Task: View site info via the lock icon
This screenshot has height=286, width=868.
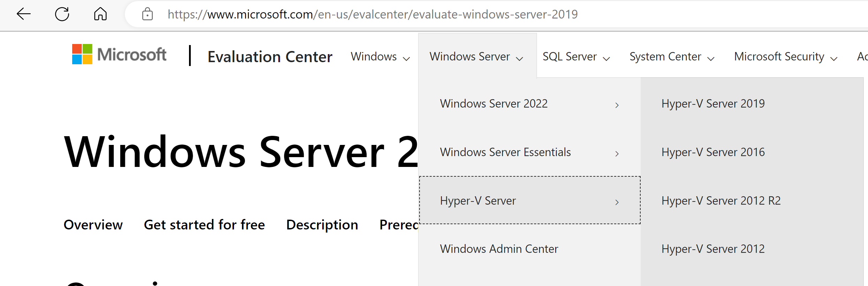Action: 148,14
